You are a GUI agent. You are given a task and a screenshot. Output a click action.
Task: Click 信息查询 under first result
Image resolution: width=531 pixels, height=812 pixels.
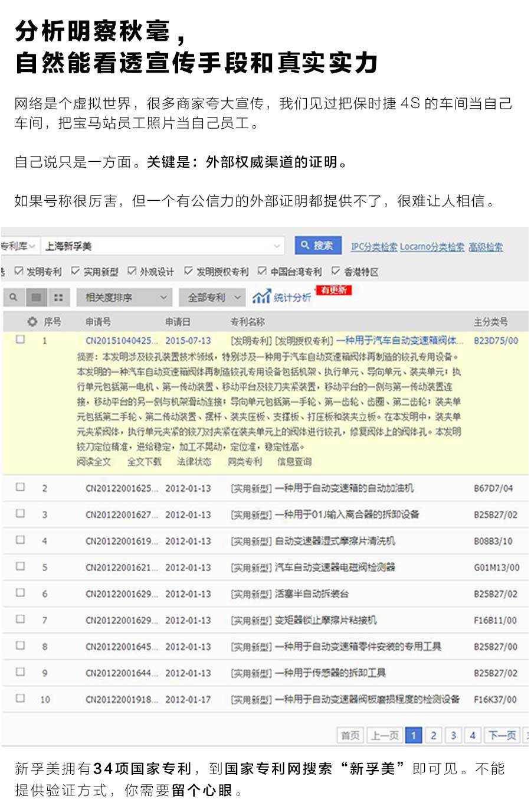point(294,462)
